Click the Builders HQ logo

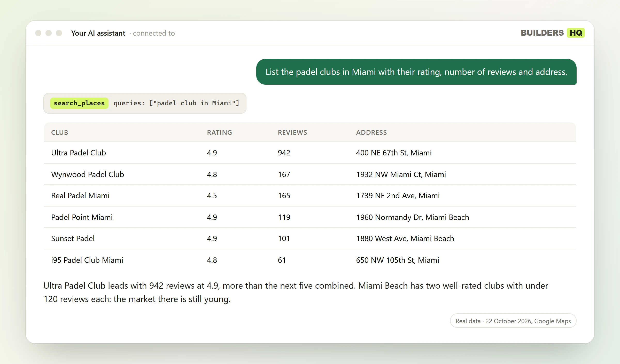click(x=553, y=33)
